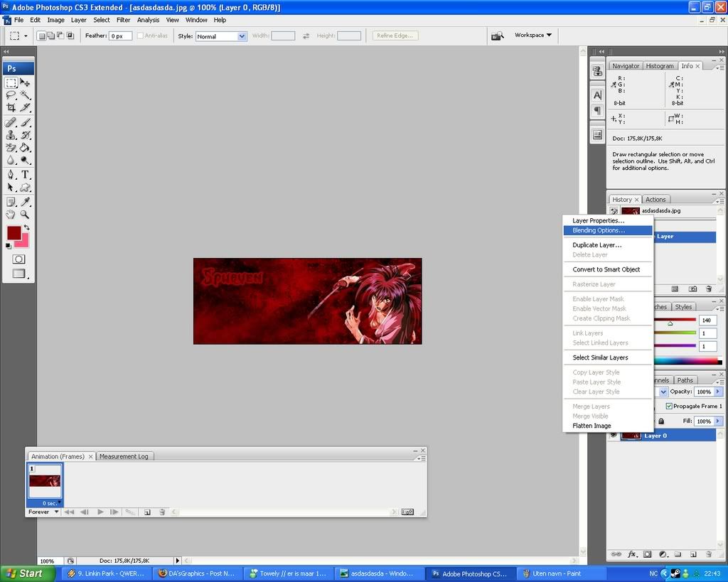Screen dimensions: 728x582
Task: Choose Subtract from selection mode
Action: 60,36
